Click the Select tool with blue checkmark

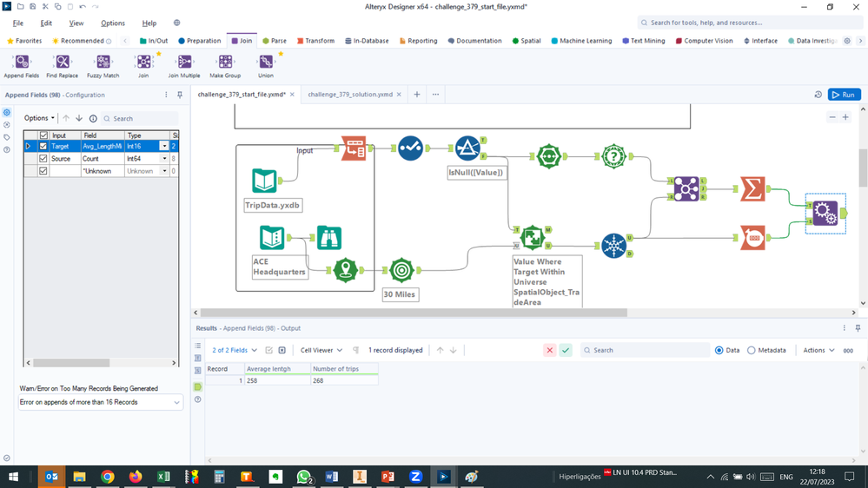[x=410, y=148]
